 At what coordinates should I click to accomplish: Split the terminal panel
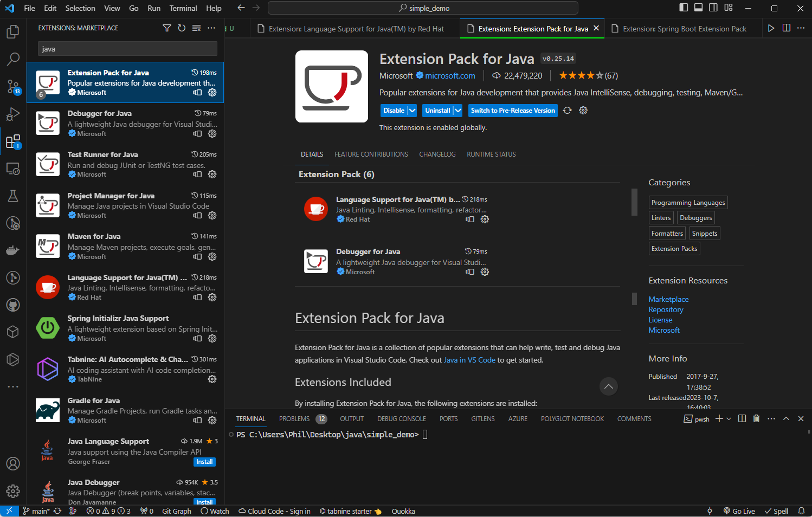742,419
